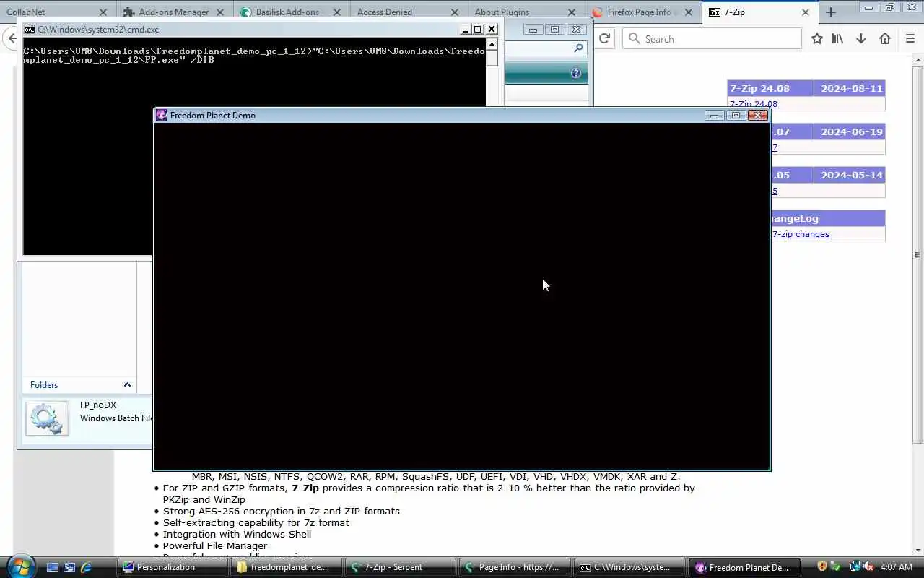The height and width of the screenshot is (578, 924).
Task: Switch to the Access Denied tab
Action: coord(408,12)
